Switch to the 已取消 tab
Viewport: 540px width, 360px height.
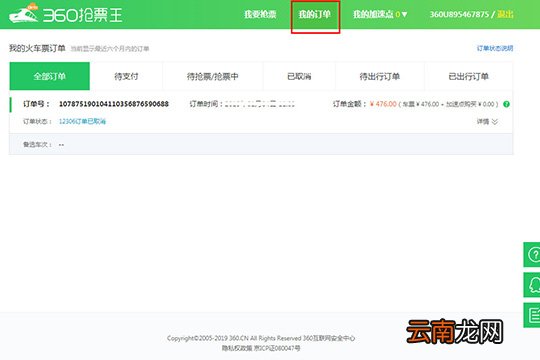(x=299, y=76)
